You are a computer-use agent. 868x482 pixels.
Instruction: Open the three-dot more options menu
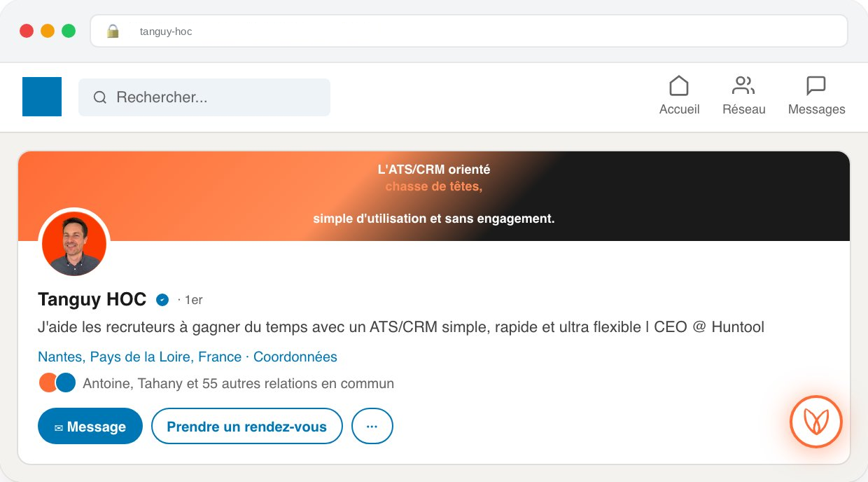(x=372, y=426)
